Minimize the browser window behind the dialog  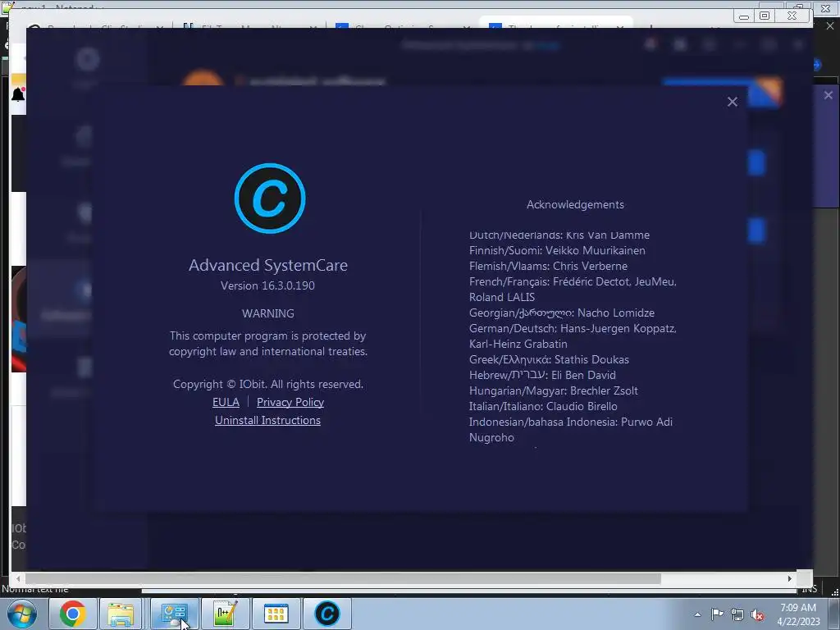(743, 16)
